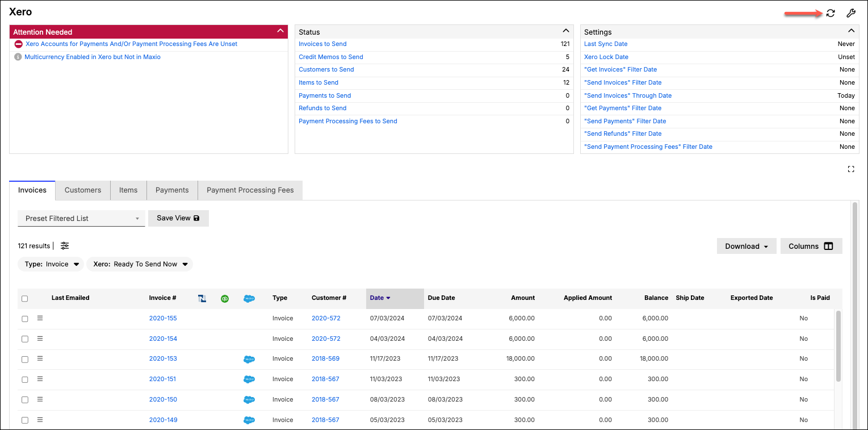This screenshot has height=430, width=868.
Task: Open row menu for invoice 2020-154
Action: [x=40, y=339]
